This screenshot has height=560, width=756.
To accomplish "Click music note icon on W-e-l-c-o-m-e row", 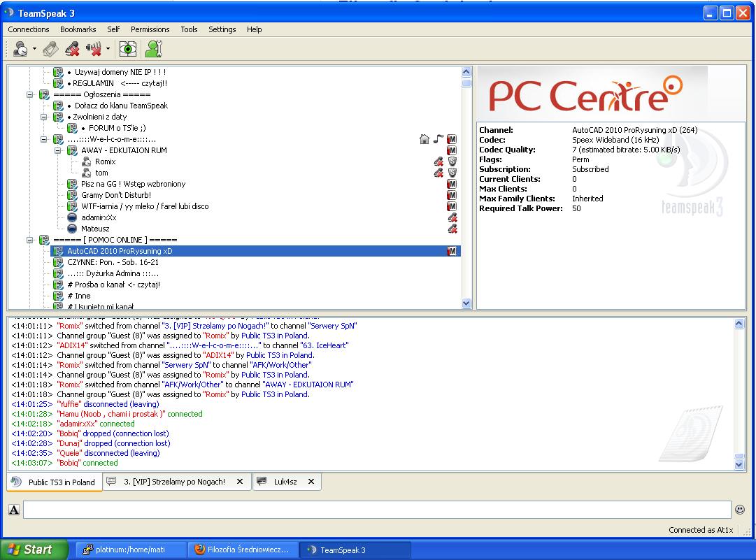I will tap(438, 139).
